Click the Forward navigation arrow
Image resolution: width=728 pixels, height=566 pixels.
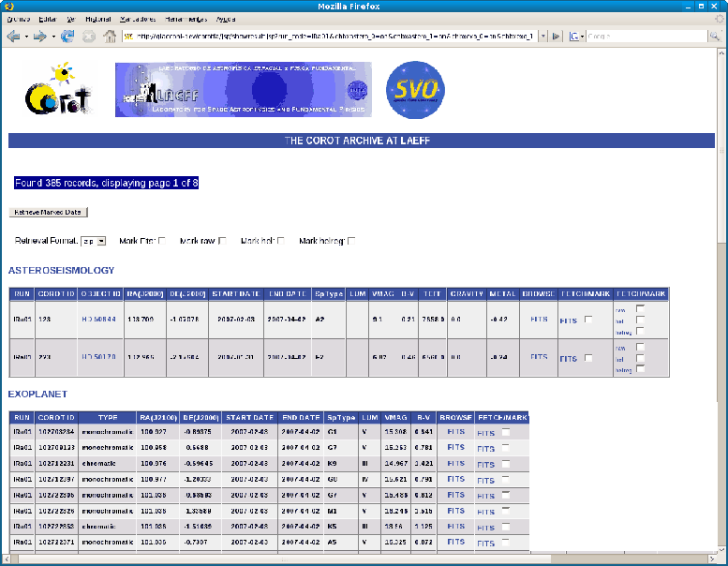tap(39, 37)
